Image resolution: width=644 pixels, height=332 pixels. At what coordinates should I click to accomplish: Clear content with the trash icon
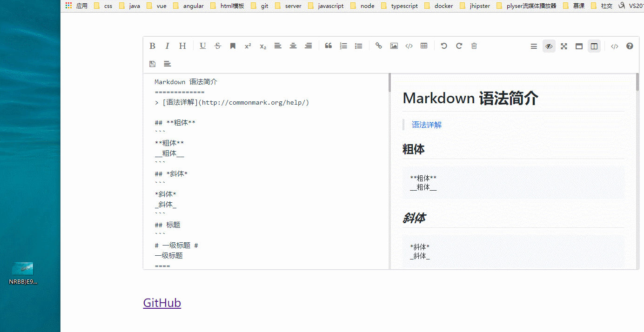(x=474, y=46)
